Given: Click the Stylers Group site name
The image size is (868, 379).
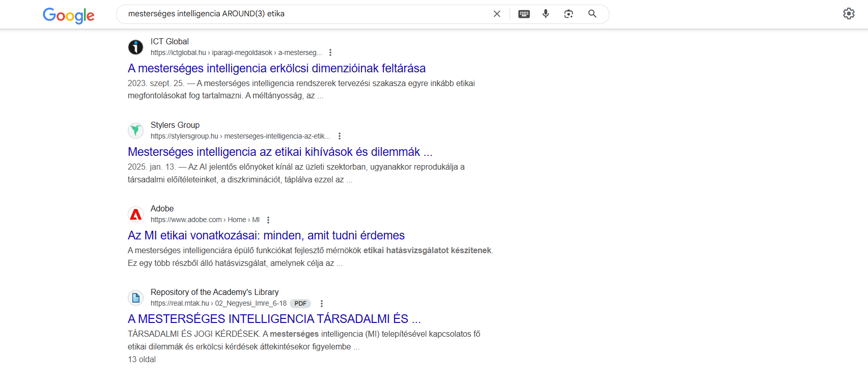Looking at the screenshot, I should pos(175,125).
